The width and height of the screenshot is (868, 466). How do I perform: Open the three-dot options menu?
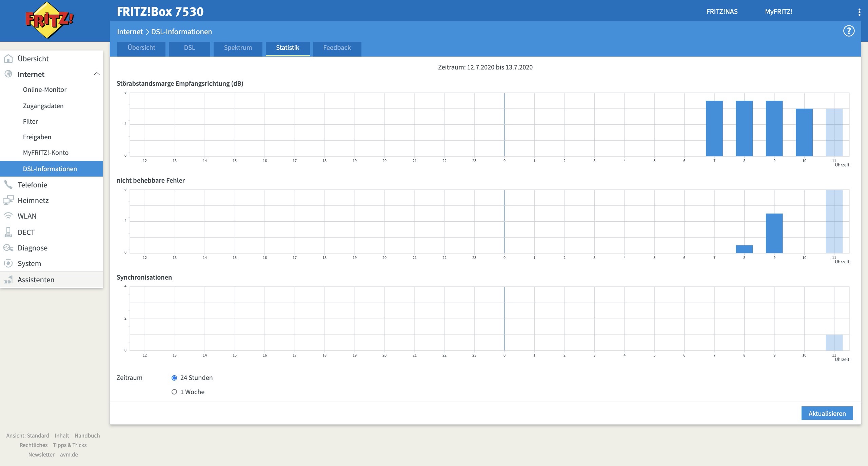point(859,12)
